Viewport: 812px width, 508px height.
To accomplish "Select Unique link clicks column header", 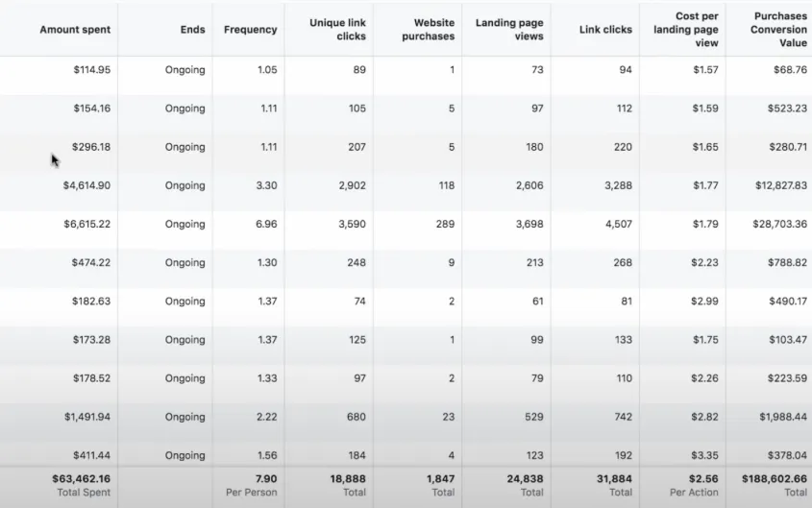I will [x=337, y=30].
